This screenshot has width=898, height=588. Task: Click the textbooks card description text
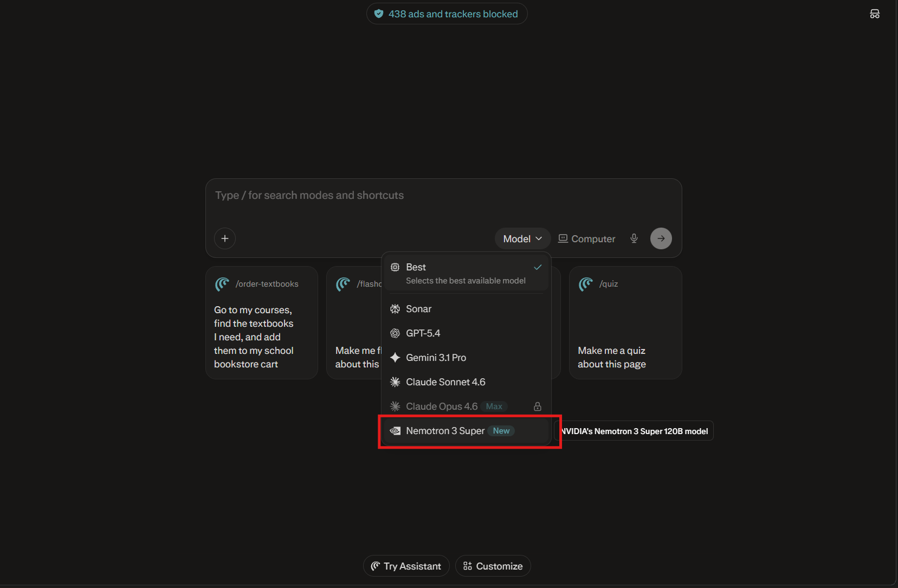point(254,337)
